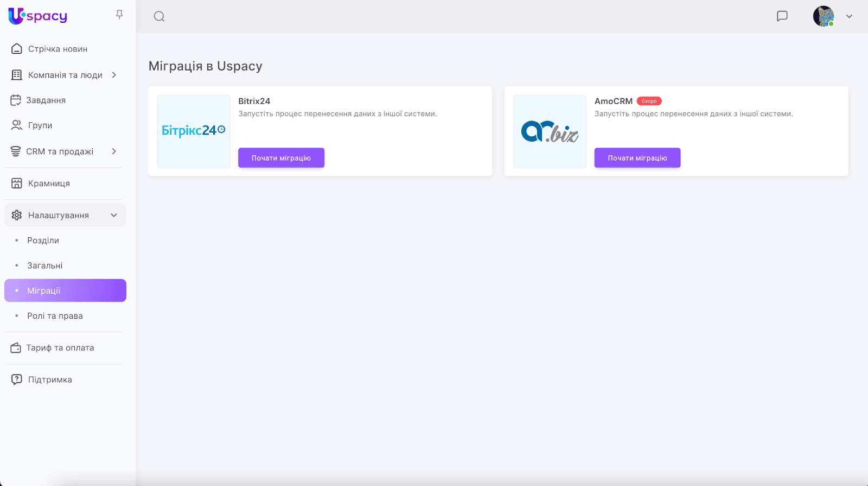Go to Тариф та оплата

tap(60, 348)
